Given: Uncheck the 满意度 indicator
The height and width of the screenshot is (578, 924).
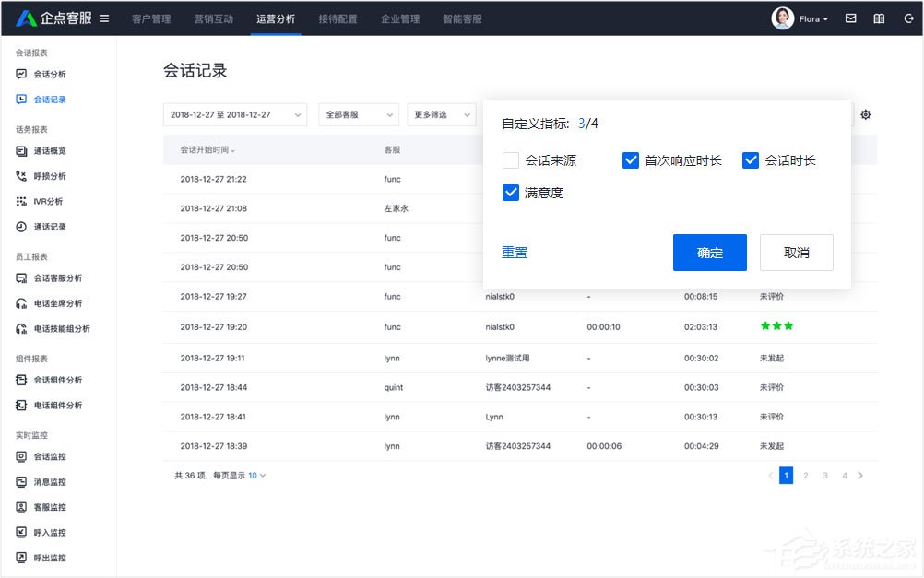Looking at the screenshot, I should tap(511, 192).
